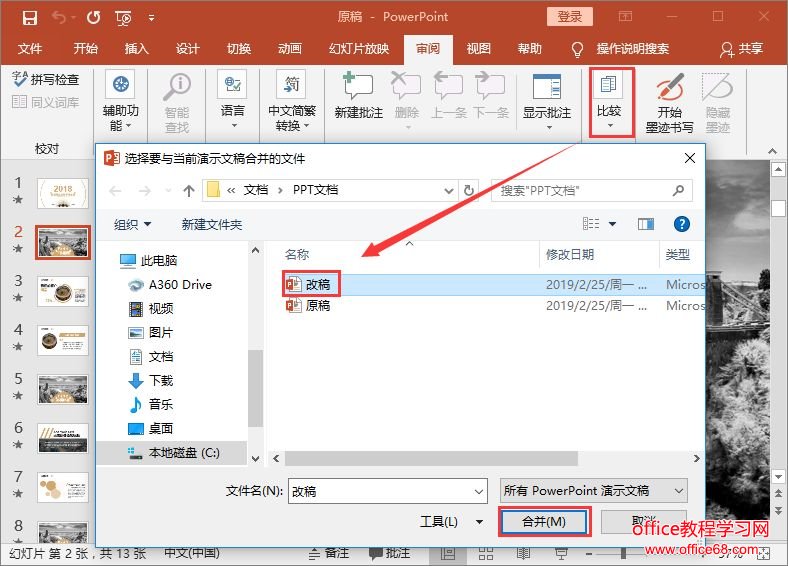The width and height of the screenshot is (788, 566).
Task: Toggle 批注 comments in status bar
Action: click(x=390, y=553)
